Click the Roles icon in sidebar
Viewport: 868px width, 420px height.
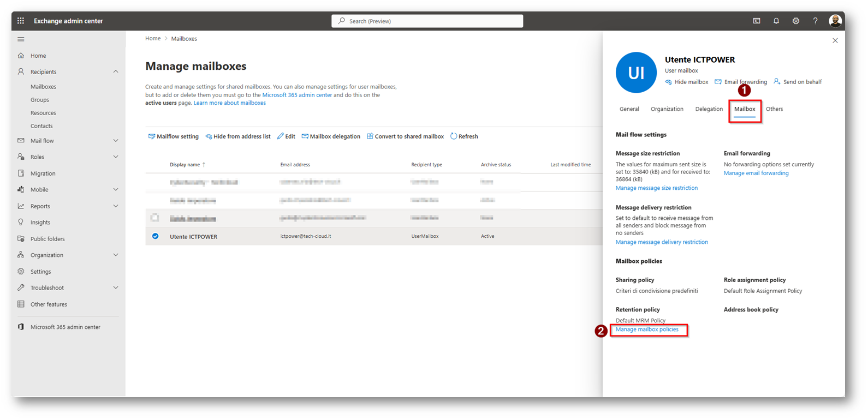click(21, 157)
